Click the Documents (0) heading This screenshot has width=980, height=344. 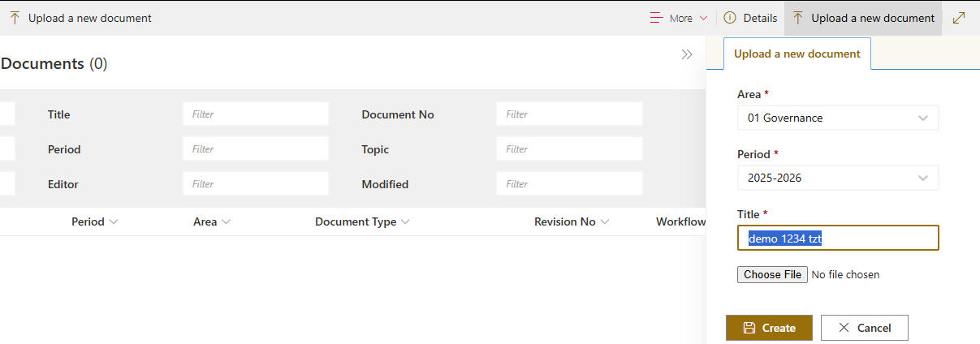click(x=54, y=63)
